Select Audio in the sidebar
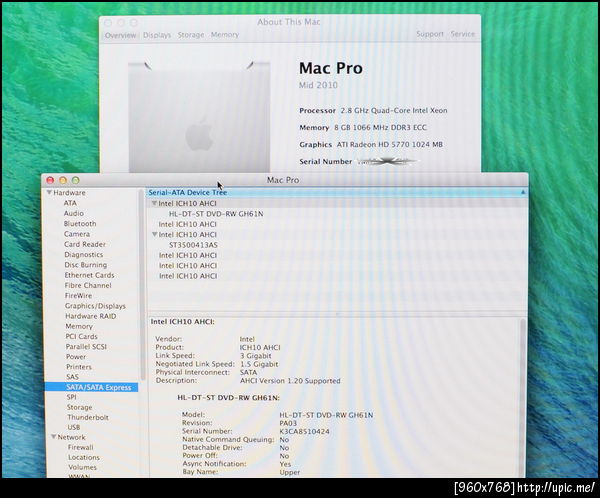The height and width of the screenshot is (498, 600). [x=73, y=213]
